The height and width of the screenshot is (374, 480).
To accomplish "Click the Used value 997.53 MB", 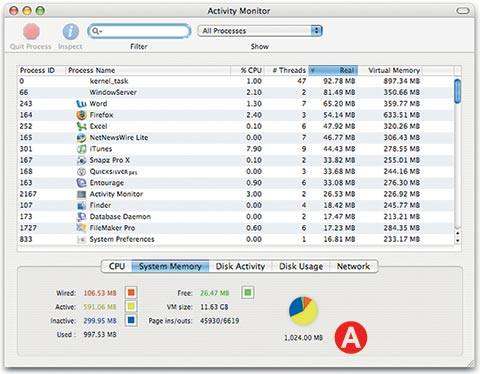I will pyautogui.click(x=100, y=334).
